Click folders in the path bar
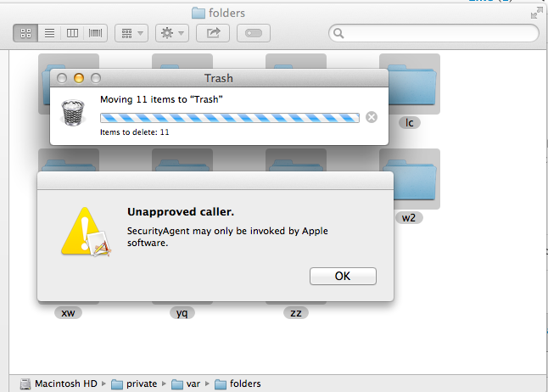 (238, 384)
